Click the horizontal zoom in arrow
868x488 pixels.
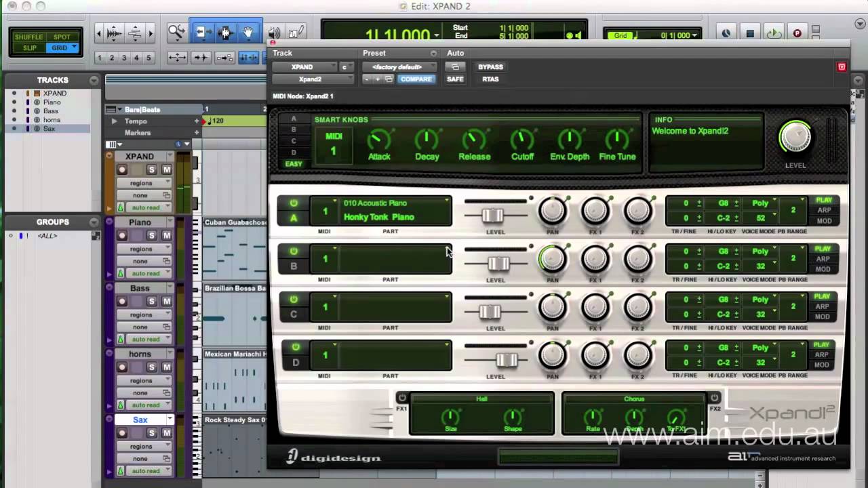[x=151, y=33]
